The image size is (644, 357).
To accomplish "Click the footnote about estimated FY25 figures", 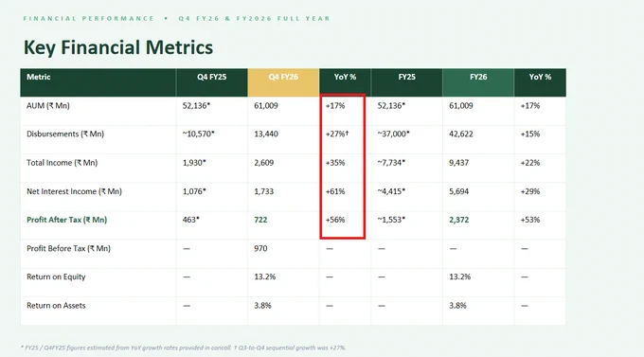I will click(184, 348).
